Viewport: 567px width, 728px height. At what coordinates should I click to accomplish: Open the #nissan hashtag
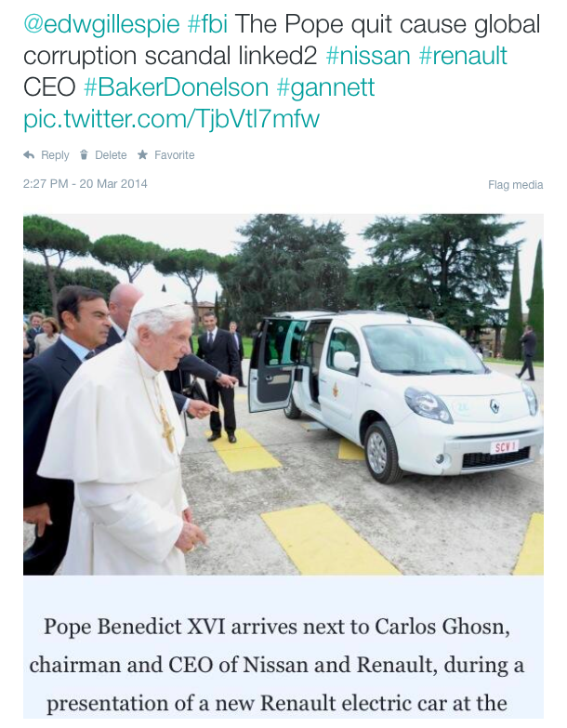coord(368,56)
